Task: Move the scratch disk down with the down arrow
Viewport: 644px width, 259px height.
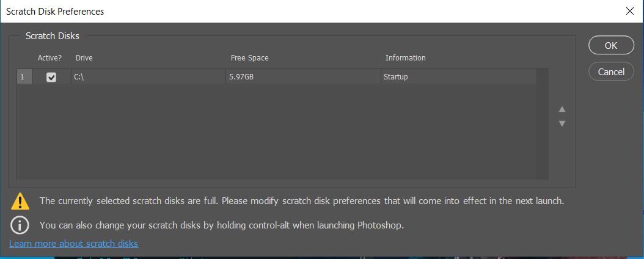Action: [562, 123]
